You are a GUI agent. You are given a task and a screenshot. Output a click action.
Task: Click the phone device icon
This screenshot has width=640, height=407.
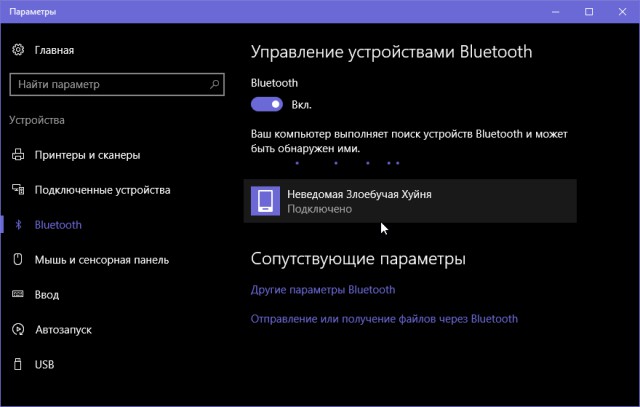[265, 201]
